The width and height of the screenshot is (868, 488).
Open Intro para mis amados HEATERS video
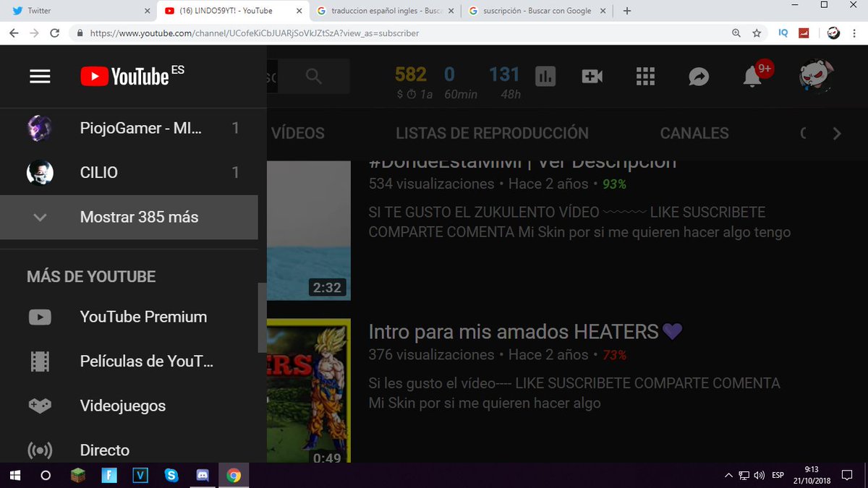point(525,332)
